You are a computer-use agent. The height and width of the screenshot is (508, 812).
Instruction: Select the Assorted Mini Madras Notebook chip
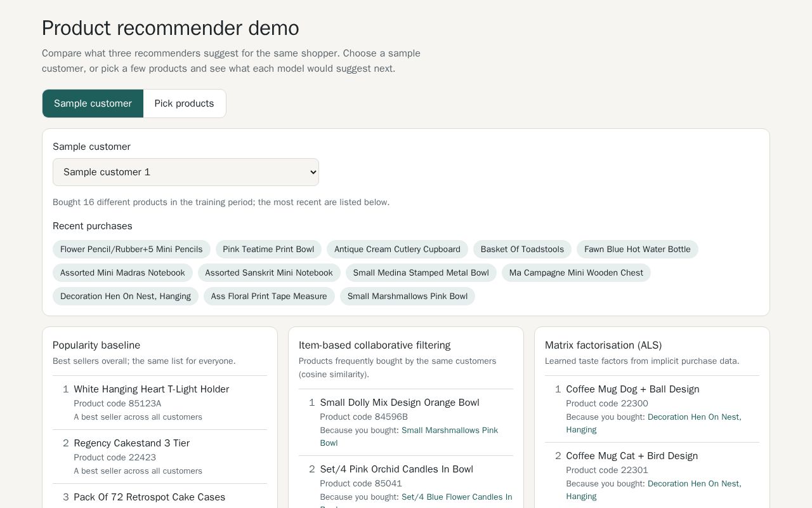point(122,273)
